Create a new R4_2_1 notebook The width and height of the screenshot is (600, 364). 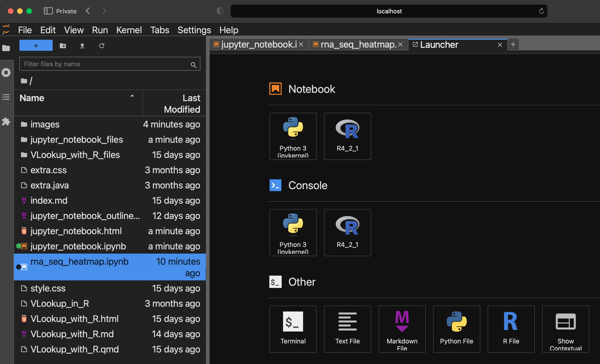347,136
